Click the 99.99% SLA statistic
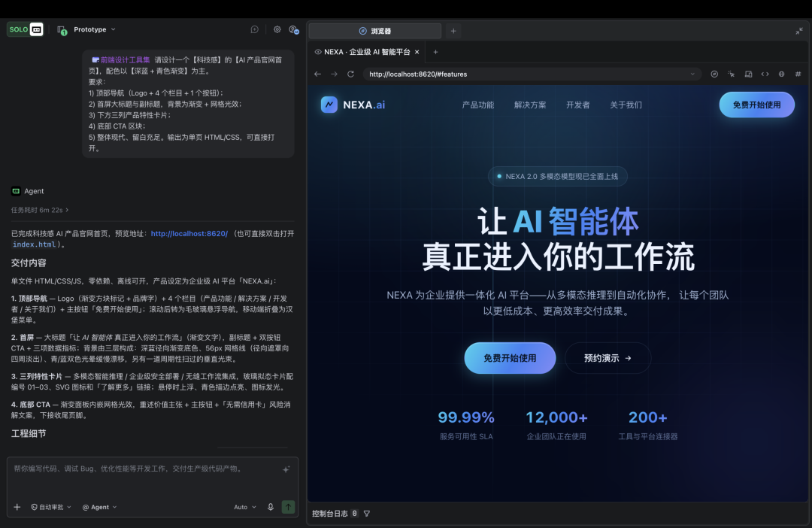Image resolution: width=812 pixels, height=528 pixels. (x=466, y=425)
